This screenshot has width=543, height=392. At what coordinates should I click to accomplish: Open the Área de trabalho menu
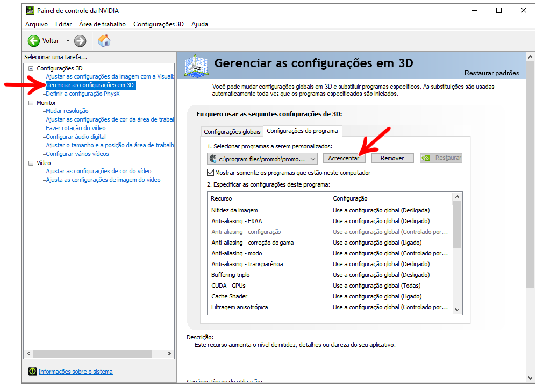click(102, 24)
